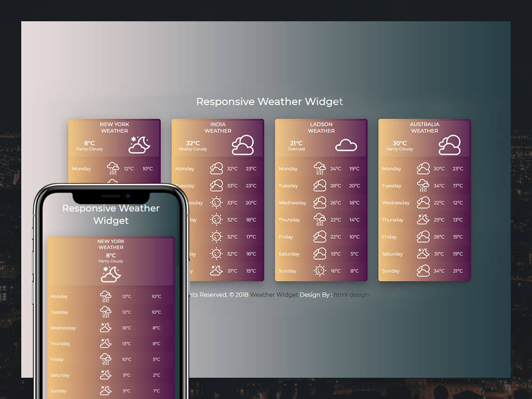Image resolution: width=532 pixels, height=399 pixels.
Task: Click the crescent moon icon for Thursday on phone widget
Action: pyautogui.click(x=105, y=343)
